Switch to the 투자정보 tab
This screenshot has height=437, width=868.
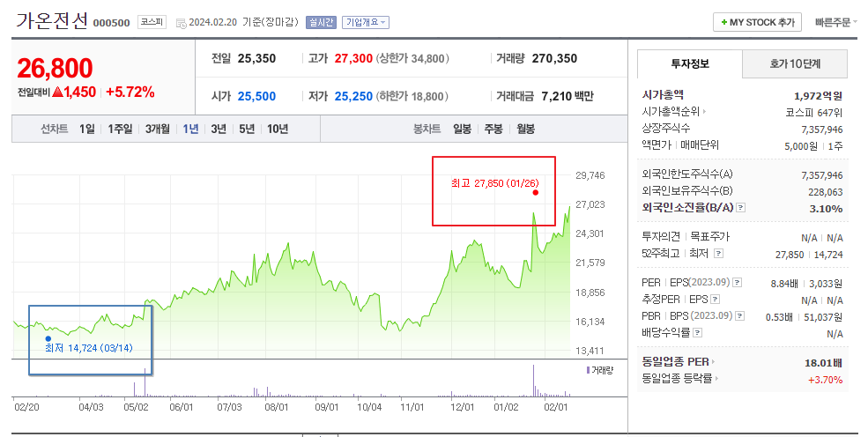click(x=690, y=64)
